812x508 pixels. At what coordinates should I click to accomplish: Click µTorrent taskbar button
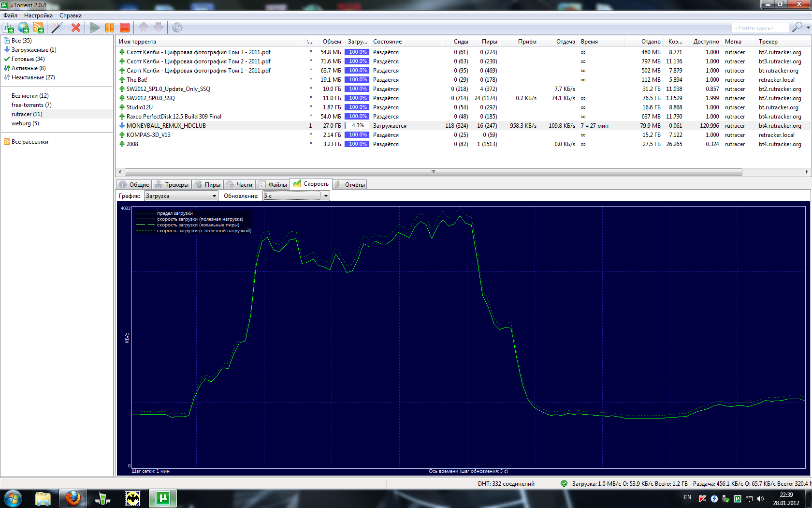[163, 498]
